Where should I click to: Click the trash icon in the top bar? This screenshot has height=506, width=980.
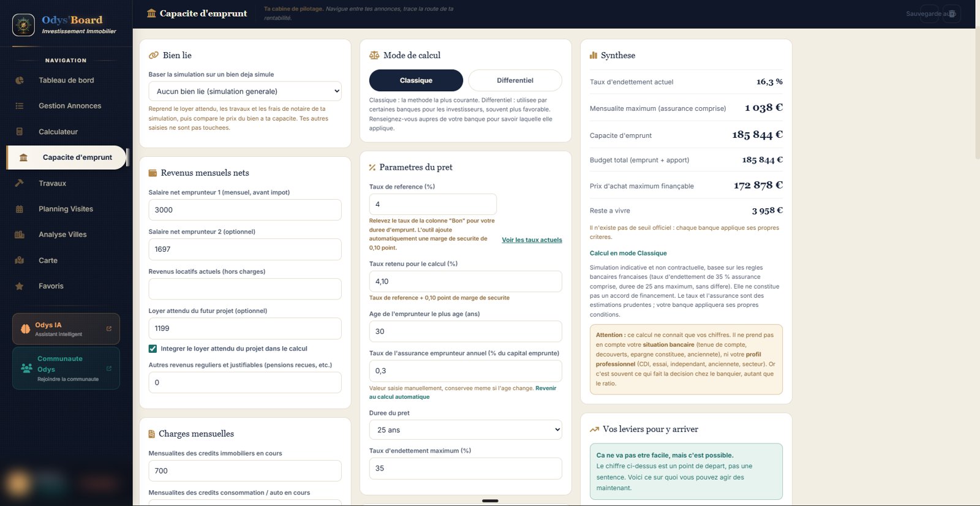click(x=952, y=13)
